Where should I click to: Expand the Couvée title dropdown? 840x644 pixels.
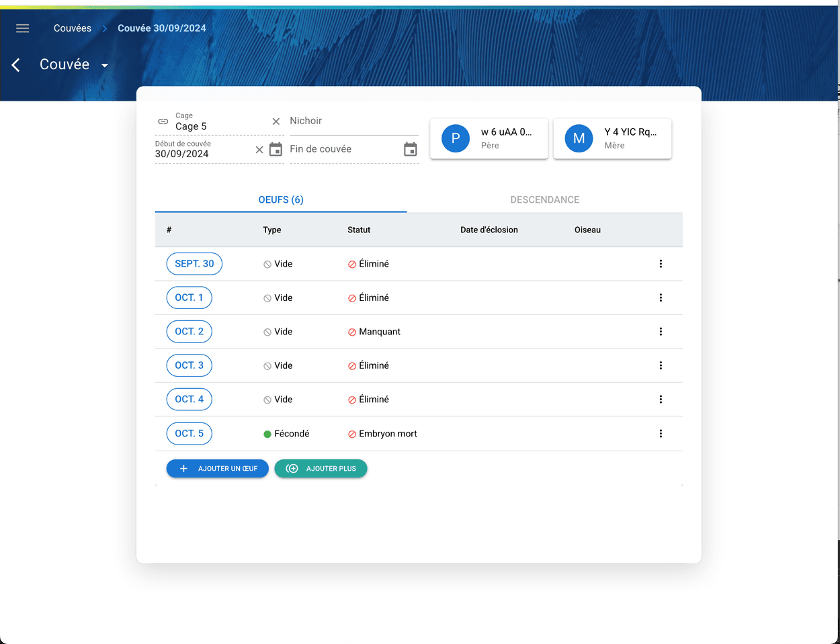click(x=105, y=65)
